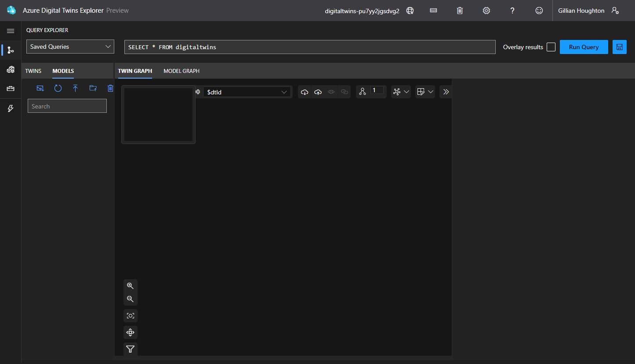This screenshot has height=364, width=635.
Task: Click the upload a model arrow icon
Action: pyautogui.click(x=75, y=88)
